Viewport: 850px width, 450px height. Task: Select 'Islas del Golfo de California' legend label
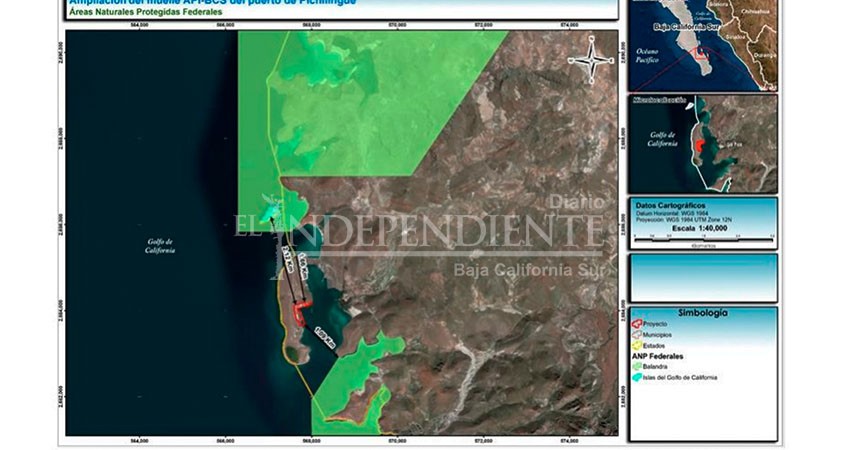click(680, 377)
